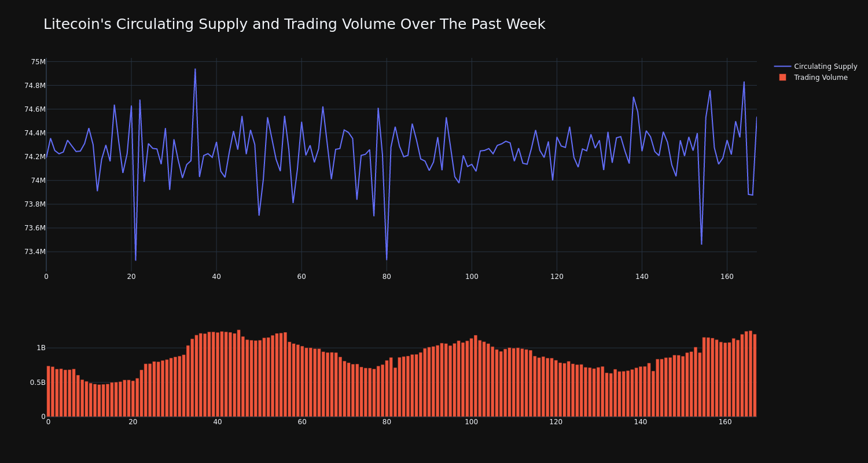Viewport: 868px width, 463px height.
Task: Click the first volume bar at x=0
Action: (48, 391)
